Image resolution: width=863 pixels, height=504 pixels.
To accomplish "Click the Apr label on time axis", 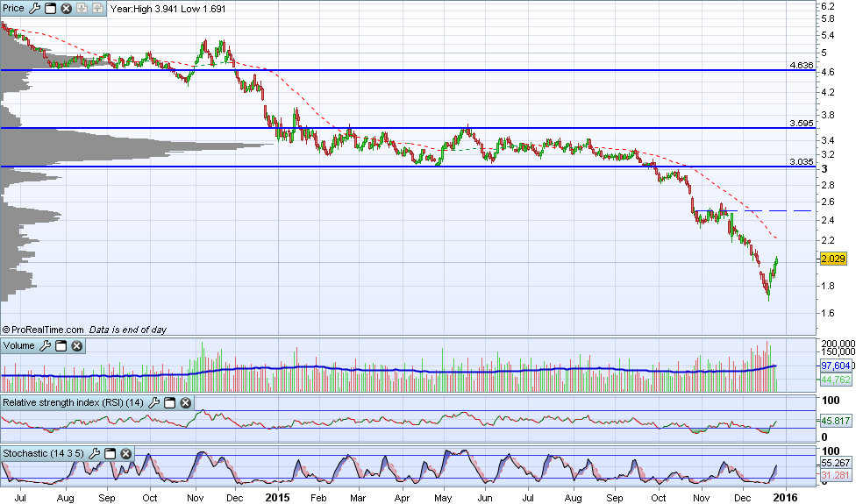I will (x=403, y=498).
